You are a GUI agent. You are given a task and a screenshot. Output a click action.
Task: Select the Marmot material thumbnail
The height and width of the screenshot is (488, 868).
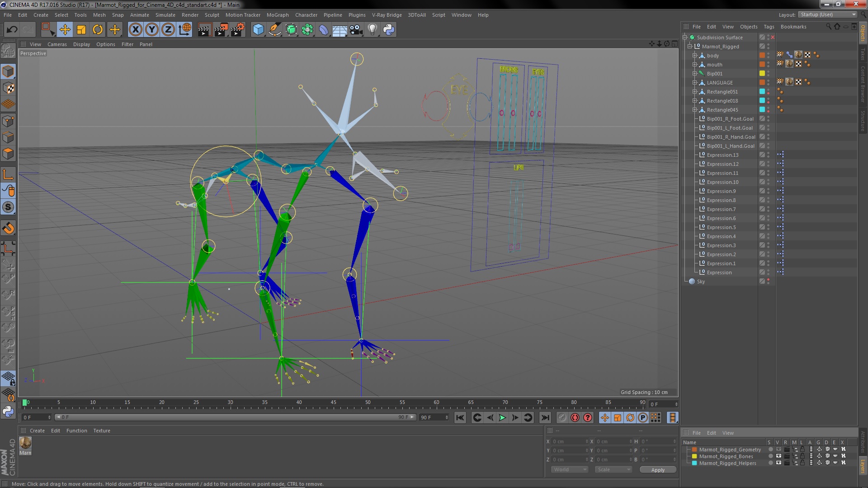pyautogui.click(x=25, y=443)
